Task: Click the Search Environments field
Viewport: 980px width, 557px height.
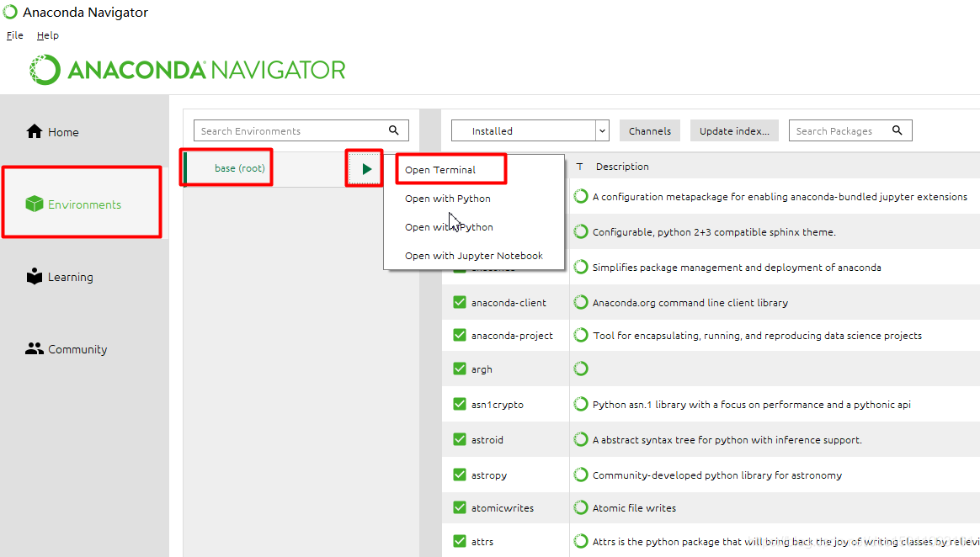Action: [301, 130]
